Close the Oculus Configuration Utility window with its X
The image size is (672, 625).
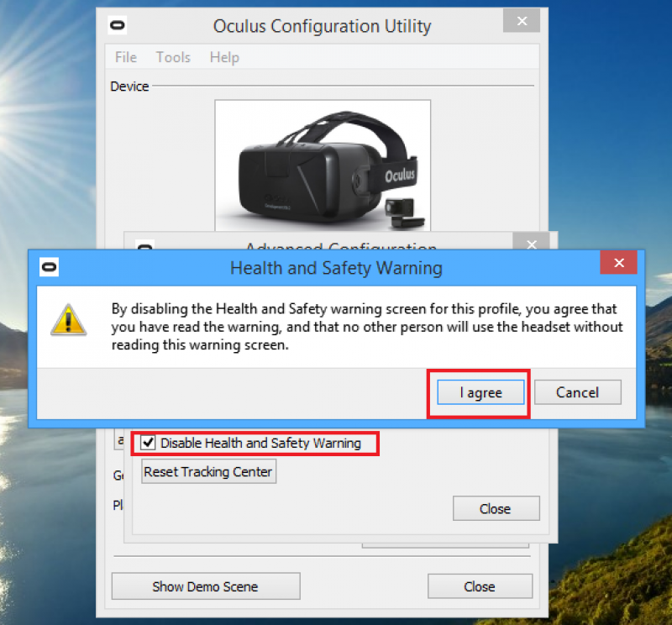(x=522, y=21)
